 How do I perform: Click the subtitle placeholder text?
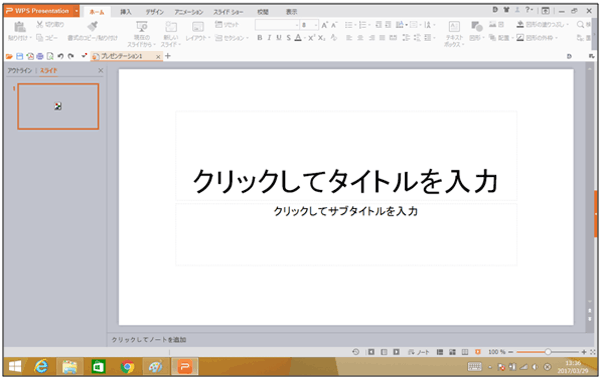click(x=346, y=211)
